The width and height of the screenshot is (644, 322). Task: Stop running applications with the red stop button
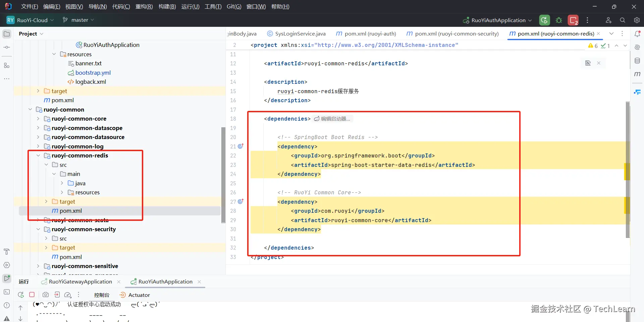(573, 20)
